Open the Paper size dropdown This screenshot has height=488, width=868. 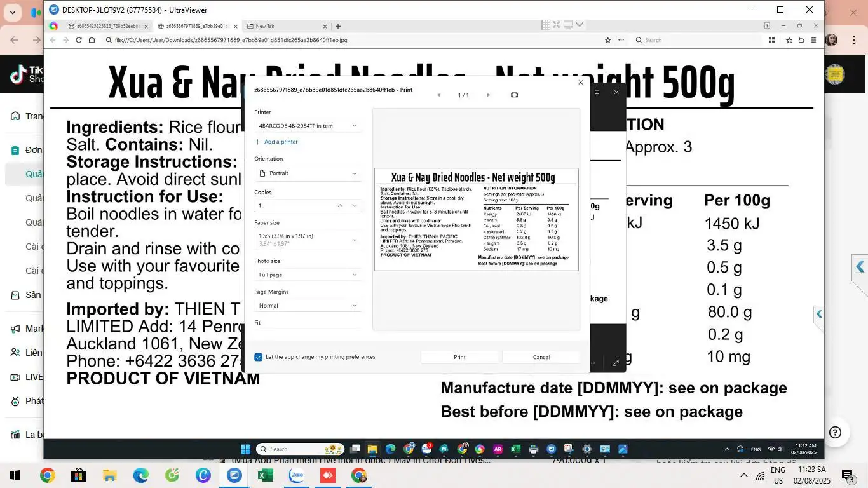pos(308,240)
